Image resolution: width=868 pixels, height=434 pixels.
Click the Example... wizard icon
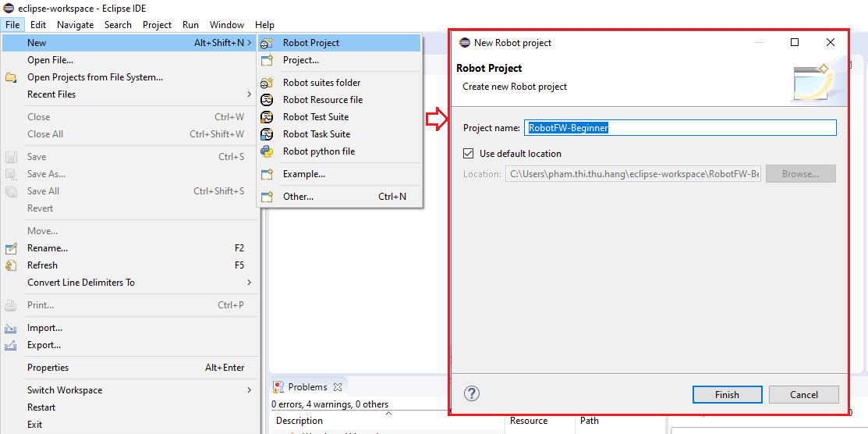(267, 174)
